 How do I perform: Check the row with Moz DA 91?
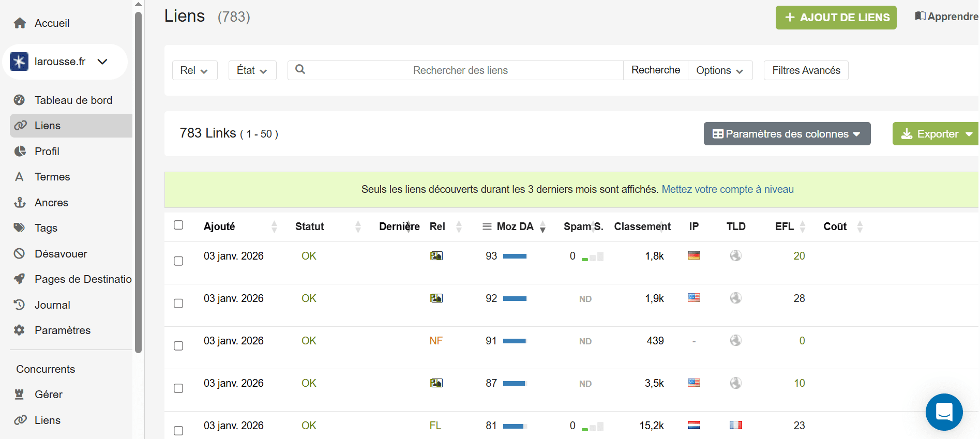(x=178, y=346)
